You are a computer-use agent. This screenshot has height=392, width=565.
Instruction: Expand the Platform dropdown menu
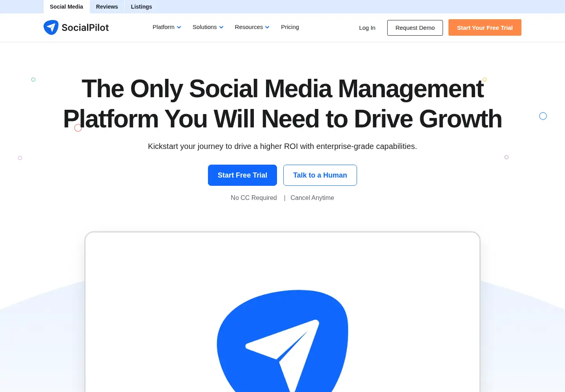[x=167, y=27]
